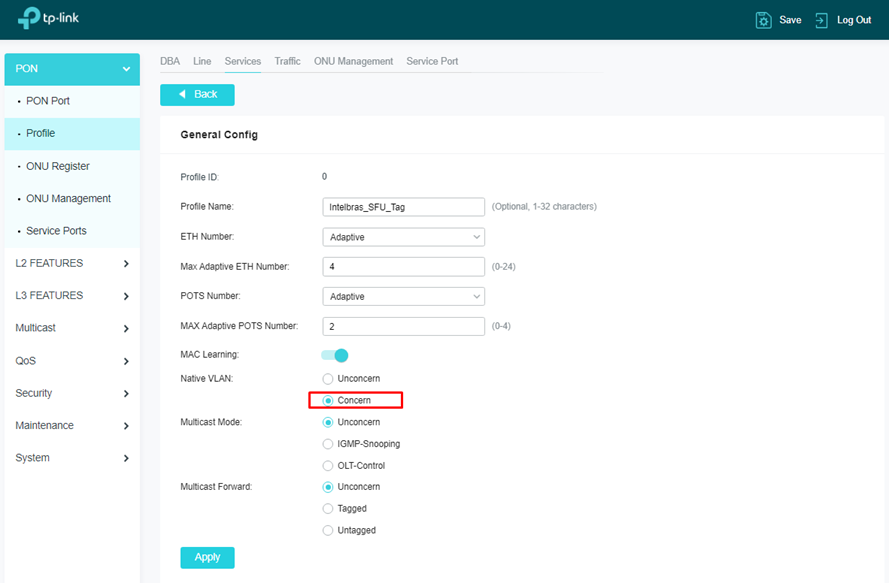The image size is (889, 583).
Task: Select Unconcern for Native VLAN
Action: coord(328,379)
